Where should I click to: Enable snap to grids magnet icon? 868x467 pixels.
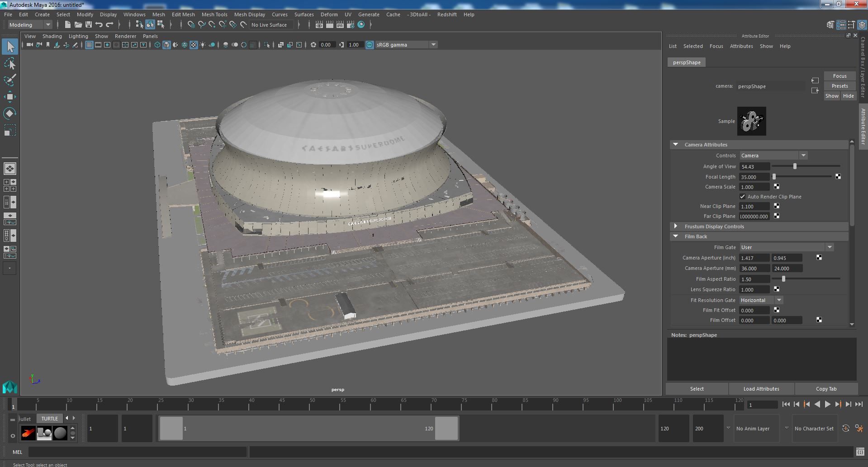[x=191, y=25]
